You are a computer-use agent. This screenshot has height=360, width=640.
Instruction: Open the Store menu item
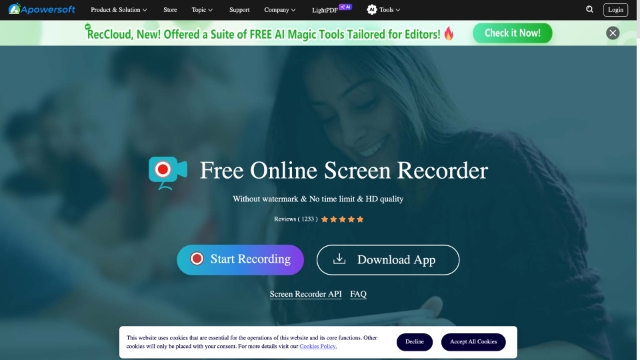170,9
